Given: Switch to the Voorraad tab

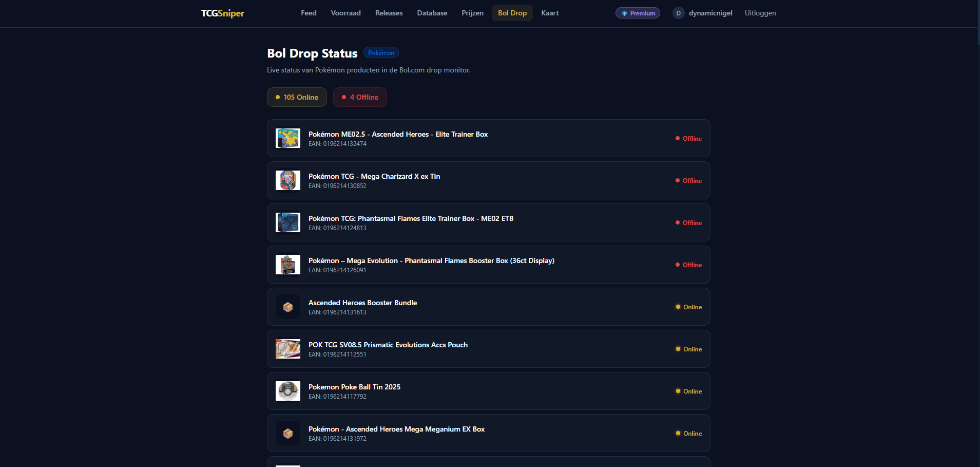Looking at the screenshot, I should click(345, 13).
